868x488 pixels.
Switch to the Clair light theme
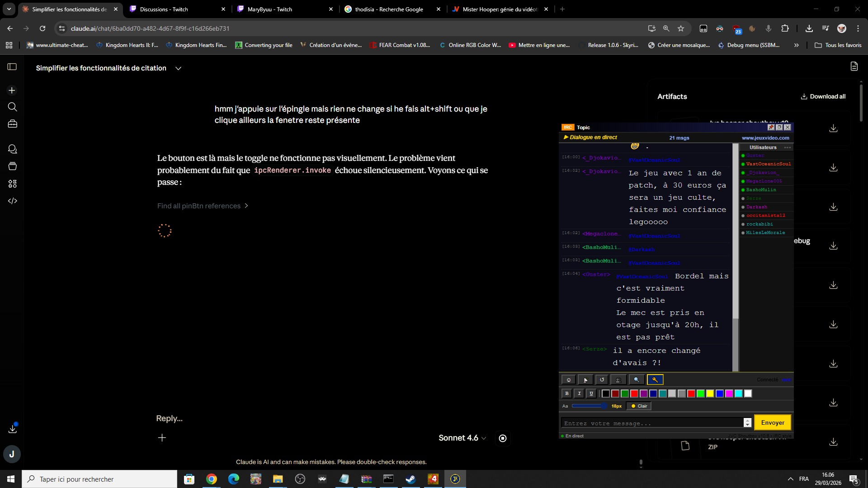pyautogui.click(x=639, y=406)
